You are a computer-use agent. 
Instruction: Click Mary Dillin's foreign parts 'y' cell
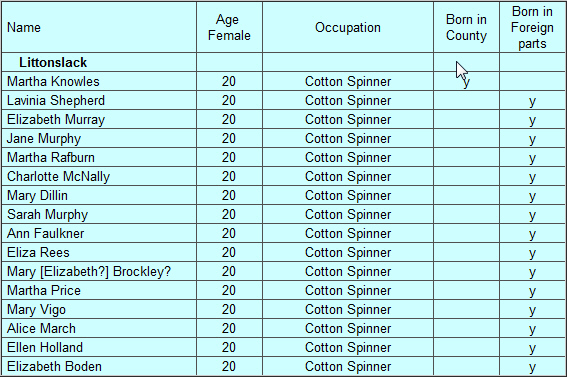point(532,196)
